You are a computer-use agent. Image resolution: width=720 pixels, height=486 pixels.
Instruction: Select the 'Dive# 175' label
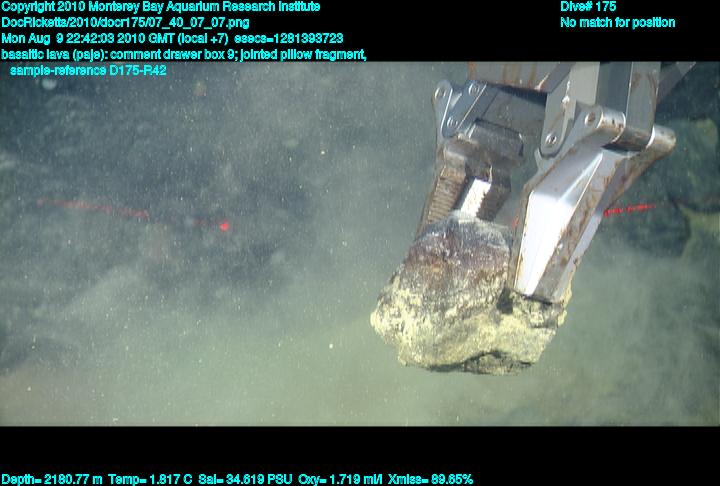coord(588,6)
